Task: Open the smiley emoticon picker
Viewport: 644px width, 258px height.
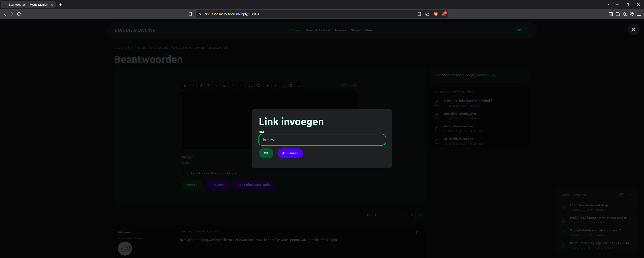Action: (x=298, y=86)
